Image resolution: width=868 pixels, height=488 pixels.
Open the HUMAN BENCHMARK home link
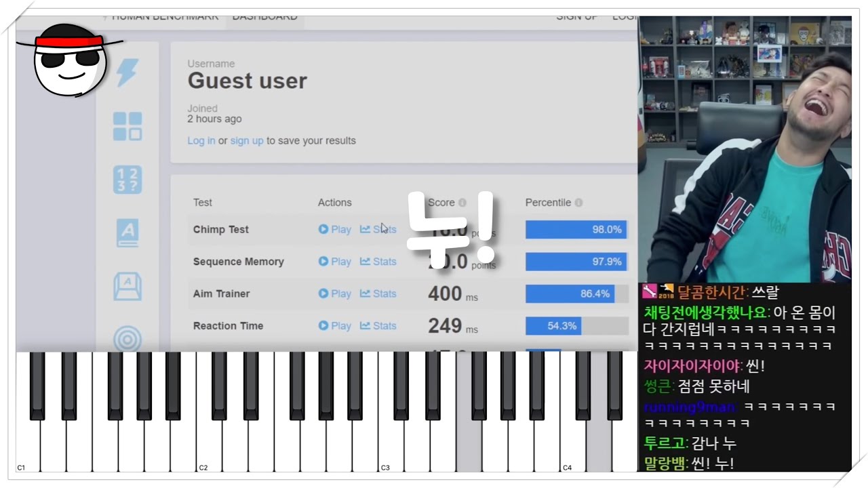pyautogui.click(x=165, y=18)
